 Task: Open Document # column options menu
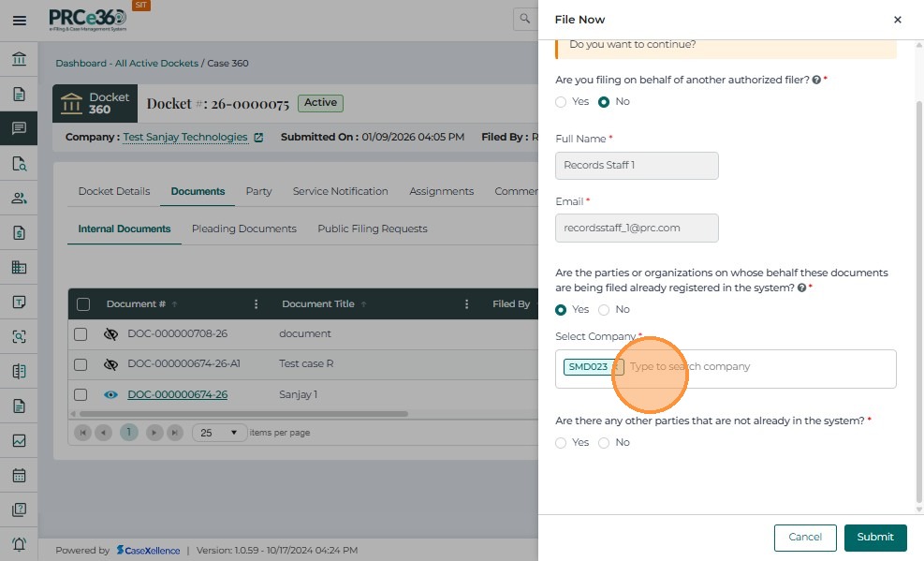tap(257, 304)
